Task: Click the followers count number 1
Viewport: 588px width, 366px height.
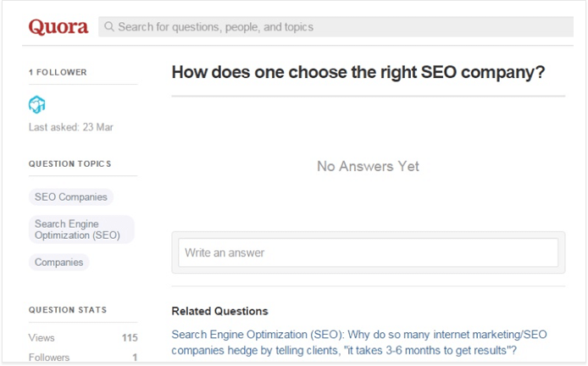Action: point(135,358)
